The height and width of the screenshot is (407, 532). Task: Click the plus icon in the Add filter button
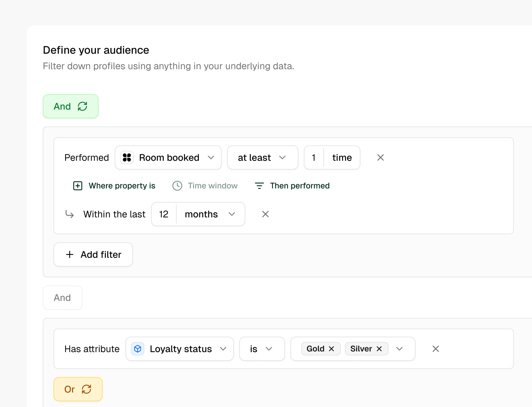point(69,254)
